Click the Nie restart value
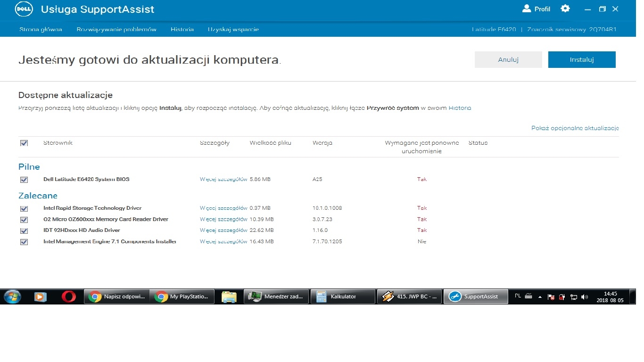This screenshot has height=362, width=644. (422, 241)
